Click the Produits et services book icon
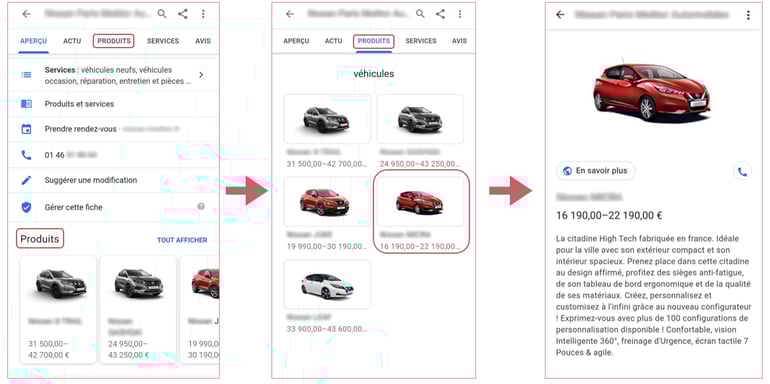Viewport: 770px width, 384px height. [x=26, y=104]
